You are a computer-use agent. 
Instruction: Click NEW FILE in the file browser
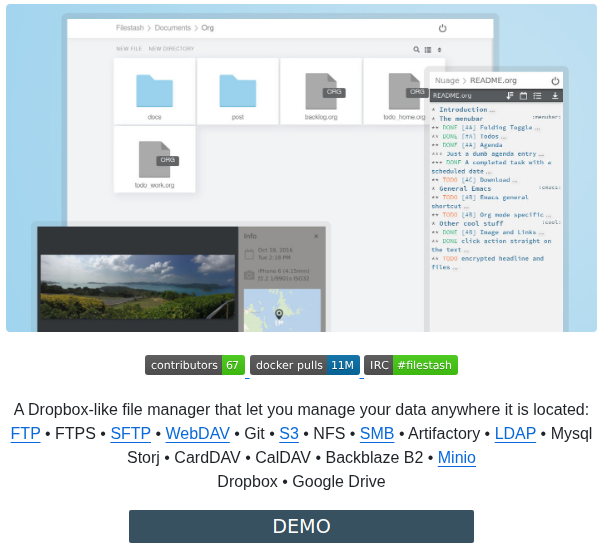[129, 49]
